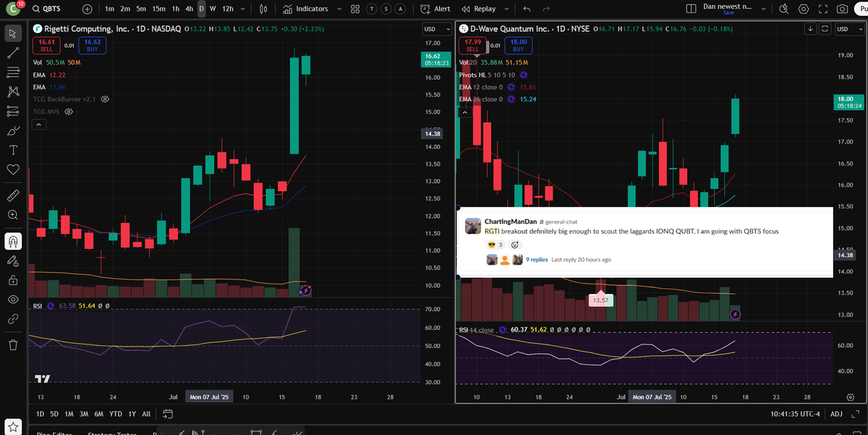868x435 pixels.
Task: Open the heart icons tool
Action: pyautogui.click(x=12, y=169)
